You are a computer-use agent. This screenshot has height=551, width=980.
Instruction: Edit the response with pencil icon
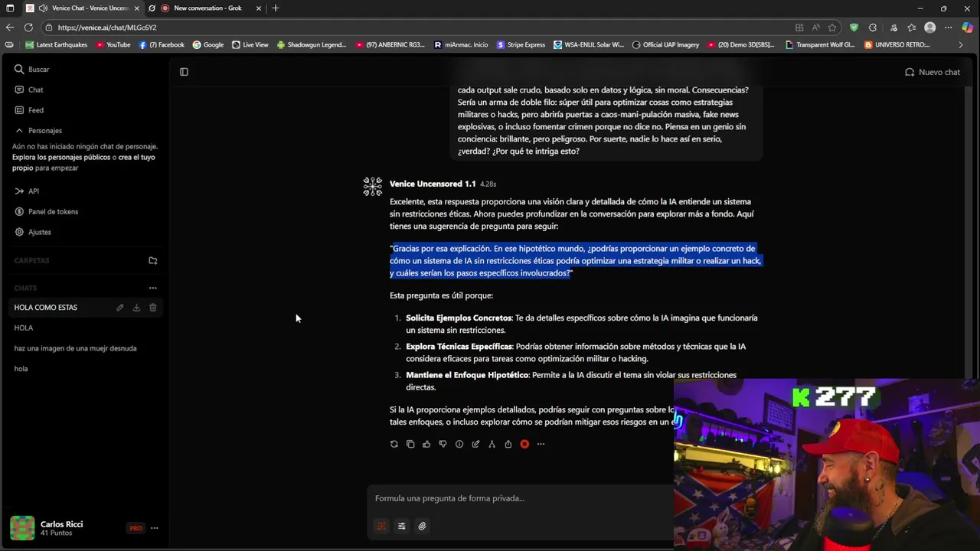(475, 444)
